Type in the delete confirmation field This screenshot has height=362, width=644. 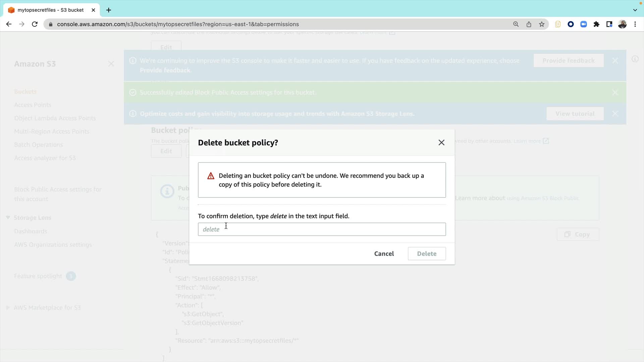coord(322,229)
